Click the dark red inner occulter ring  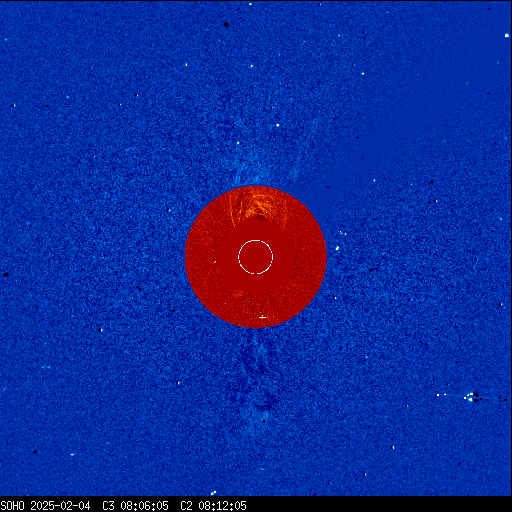click(256, 257)
